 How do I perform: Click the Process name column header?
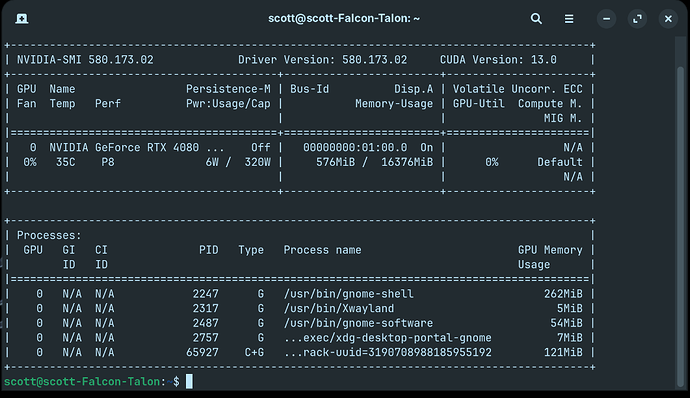coord(322,250)
